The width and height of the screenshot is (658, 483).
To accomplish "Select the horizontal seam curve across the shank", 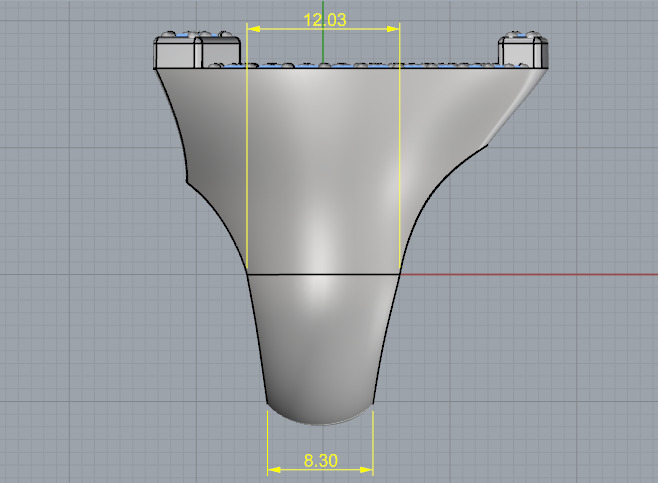I will tap(323, 275).
